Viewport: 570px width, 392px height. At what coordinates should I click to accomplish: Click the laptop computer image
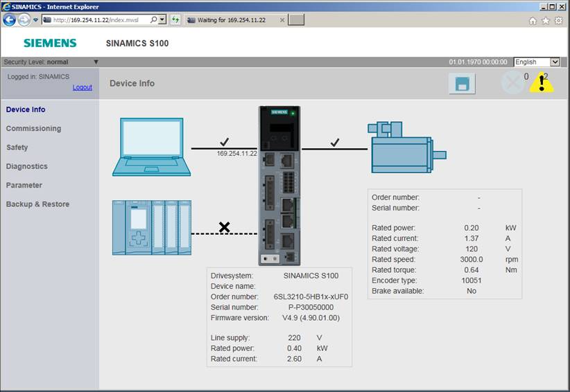[x=152, y=147]
